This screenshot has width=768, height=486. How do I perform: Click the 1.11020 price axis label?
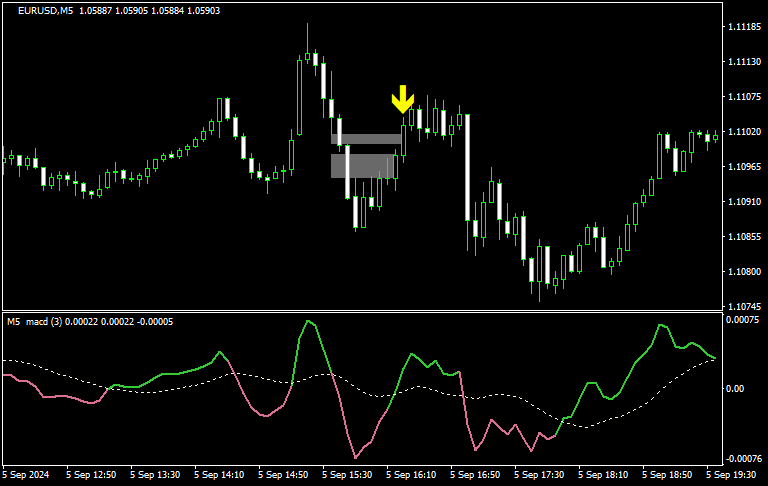tap(741, 132)
